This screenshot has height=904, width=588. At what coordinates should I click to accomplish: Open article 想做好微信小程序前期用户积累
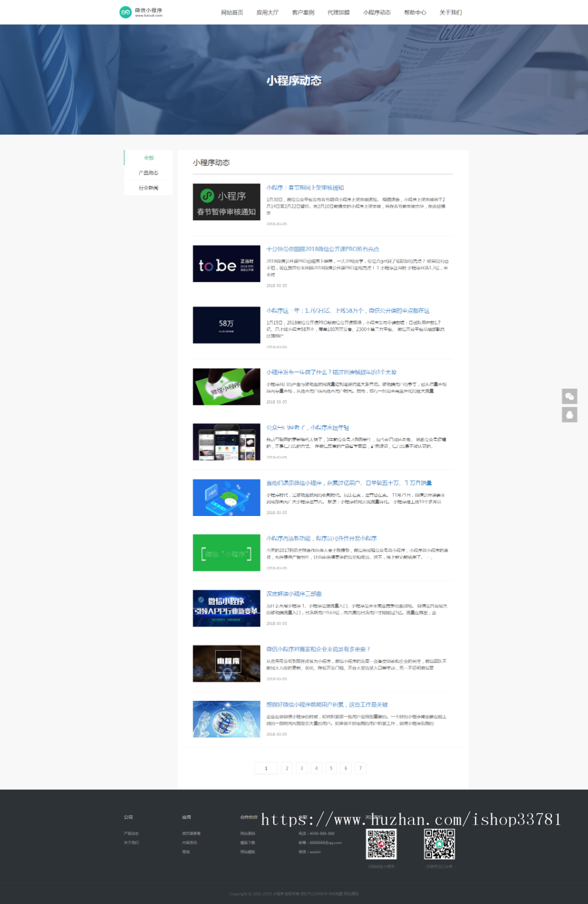tap(327, 705)
